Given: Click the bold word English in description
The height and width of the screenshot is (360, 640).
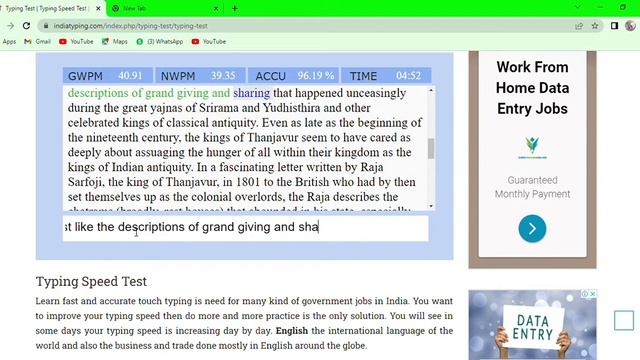Looking at the screenshot, I should [291, 331].
